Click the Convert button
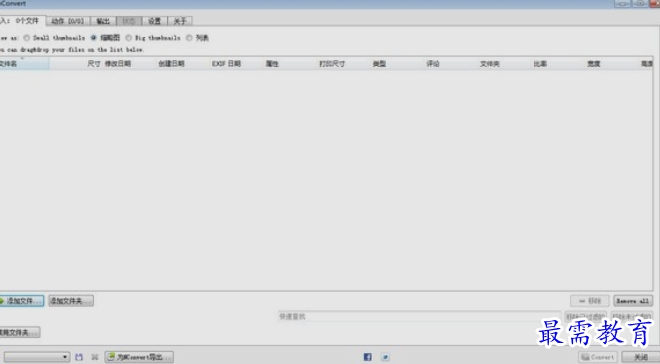Image resolution: width=660 pixels, height=364 pixels. pyautogui.click(x=598, y=357)
